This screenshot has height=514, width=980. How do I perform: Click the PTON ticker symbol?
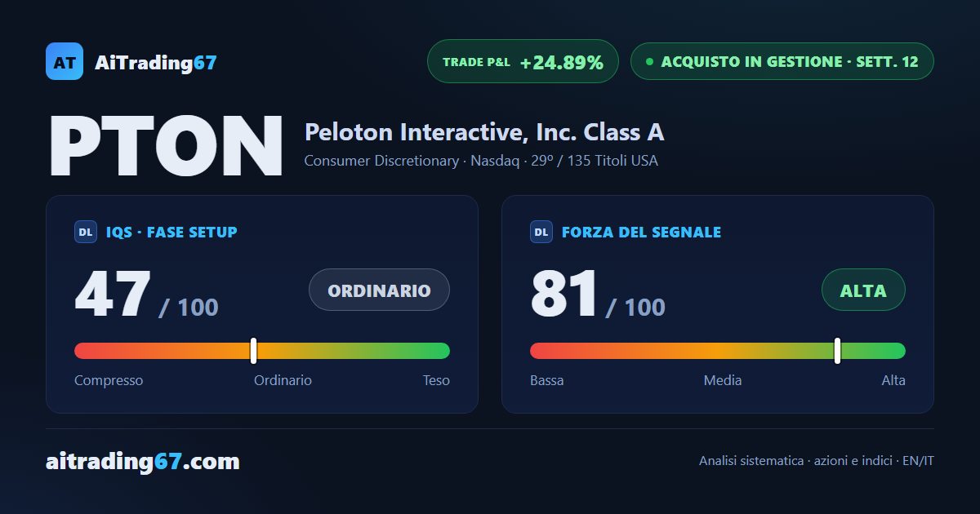point(166,145)
